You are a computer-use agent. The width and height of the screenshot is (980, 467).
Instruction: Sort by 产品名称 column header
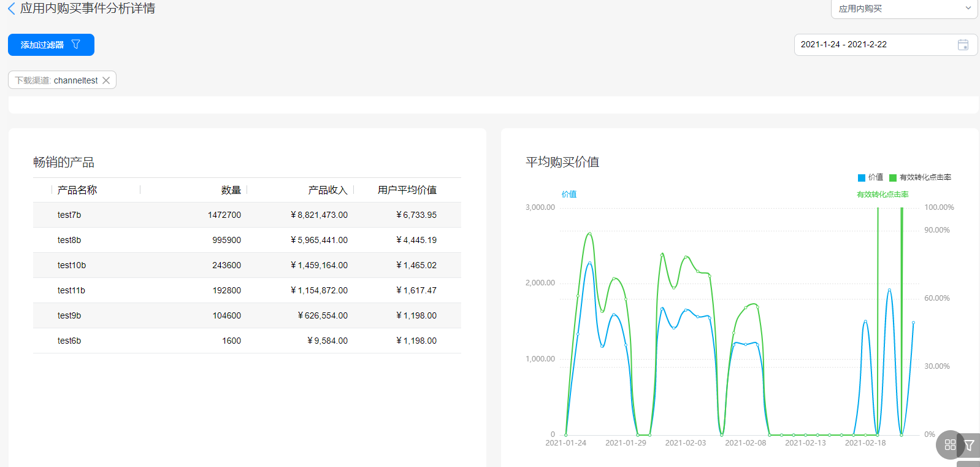[77, 190]
